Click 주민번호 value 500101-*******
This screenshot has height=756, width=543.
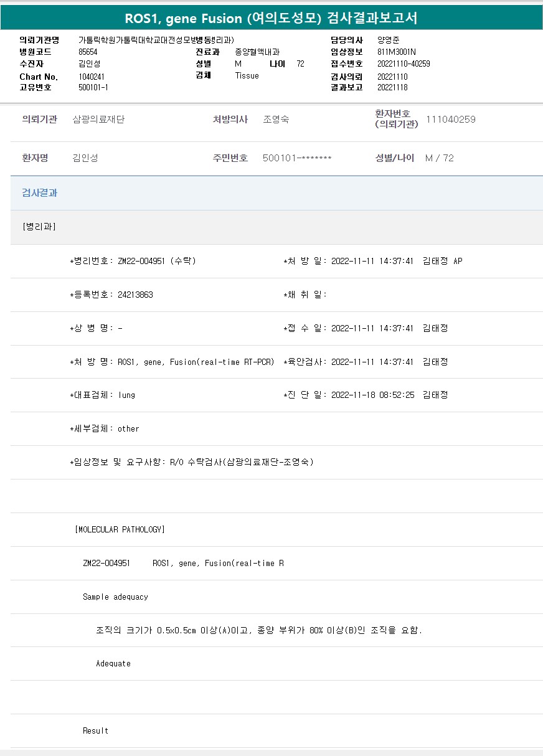click(x=297, y=158)
